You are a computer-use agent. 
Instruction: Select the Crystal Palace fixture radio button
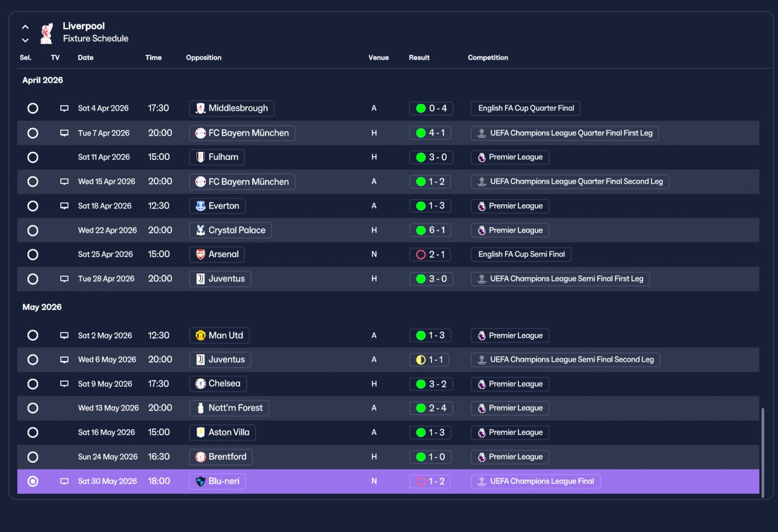[33, 230]
